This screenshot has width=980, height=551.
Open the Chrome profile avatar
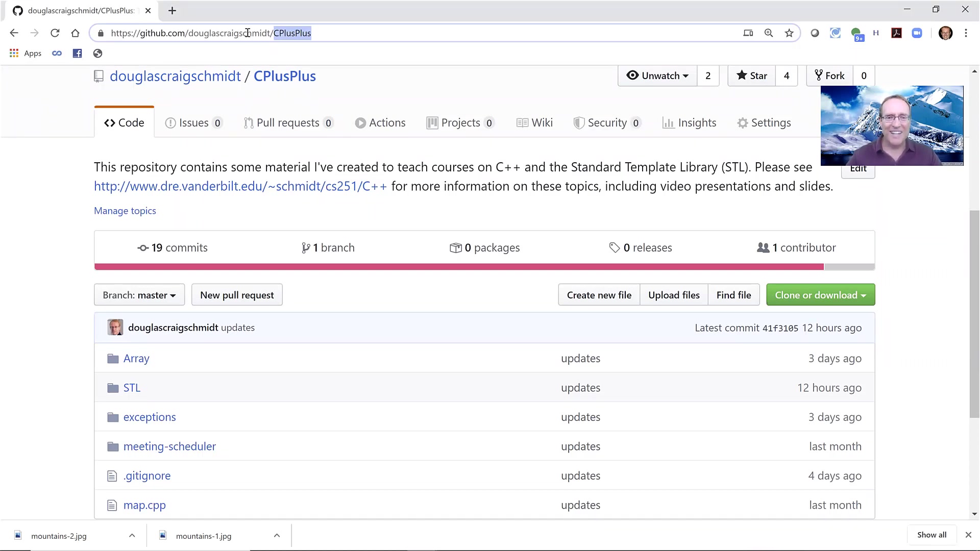click(945, 33)
